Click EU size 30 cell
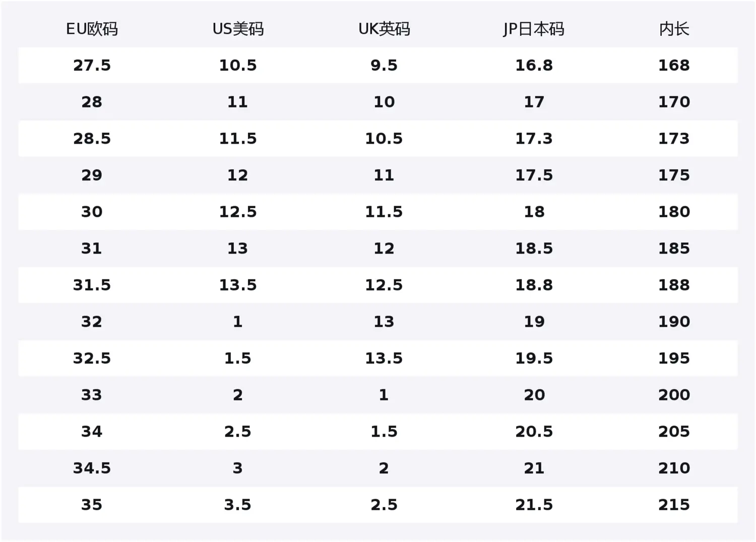This screenshot has height=542, width=756. click(92, 212)
